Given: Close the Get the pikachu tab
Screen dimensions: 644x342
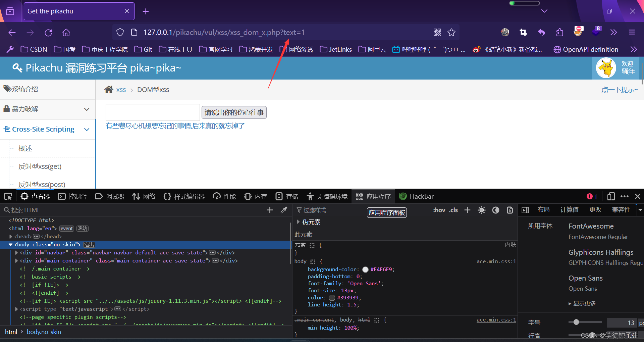Looking at the screenshot, I should pyautogui.click(x=127, y=11).
